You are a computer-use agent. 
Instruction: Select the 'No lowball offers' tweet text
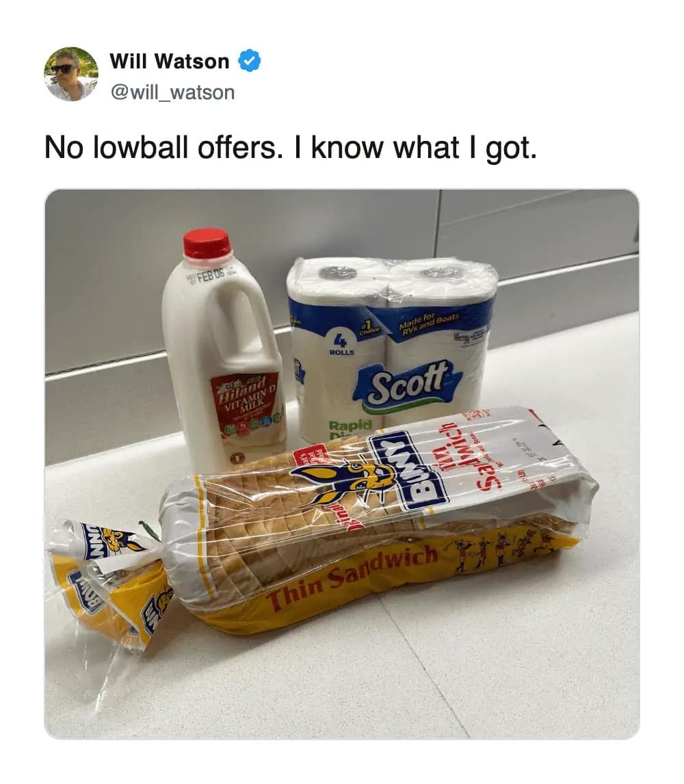tap(291, 148)
